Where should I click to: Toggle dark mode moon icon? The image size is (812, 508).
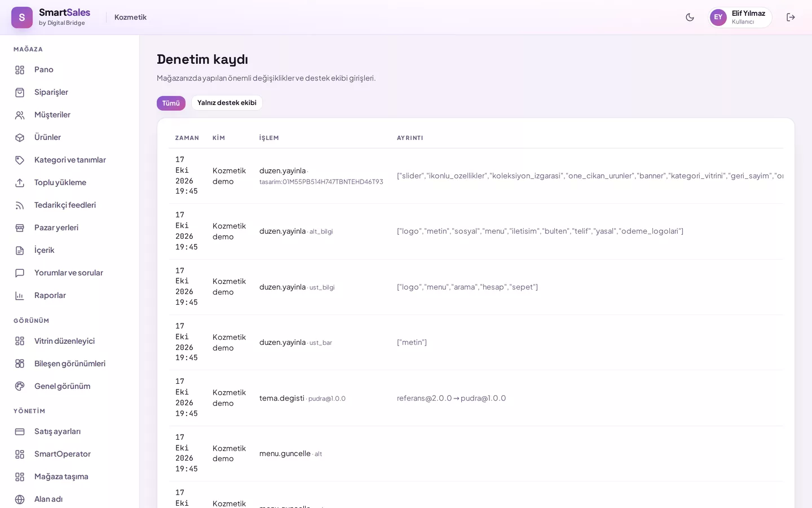(x=690, y=17)
